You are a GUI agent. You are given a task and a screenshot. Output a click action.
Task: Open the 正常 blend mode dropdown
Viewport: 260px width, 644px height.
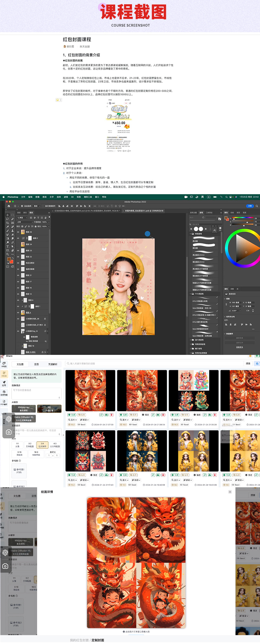[25, 222]
